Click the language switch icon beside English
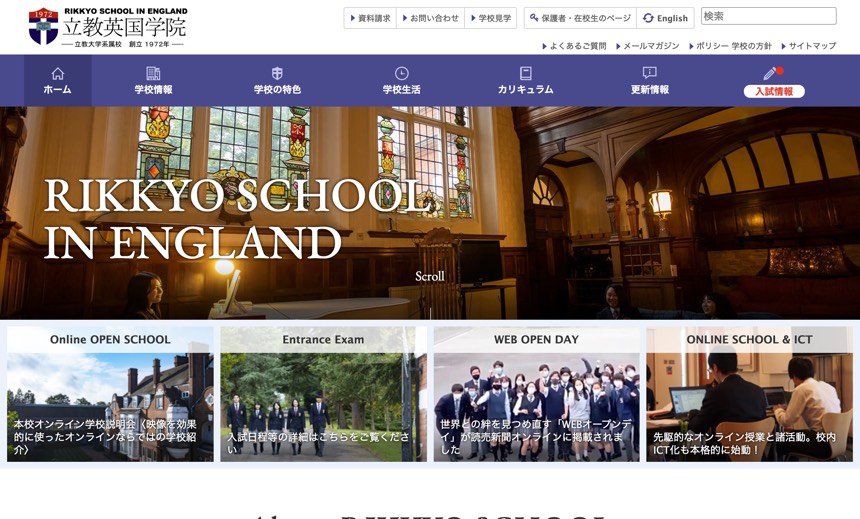Viewport: 860px width, 519px height. click(648, 18)
